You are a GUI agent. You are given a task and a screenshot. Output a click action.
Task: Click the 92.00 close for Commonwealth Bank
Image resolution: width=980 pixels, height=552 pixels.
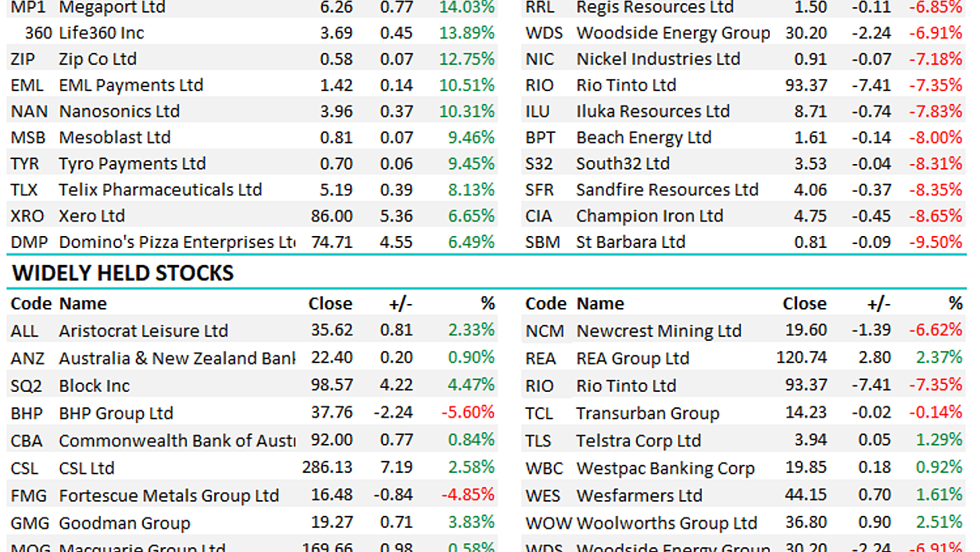coord(331,441)
